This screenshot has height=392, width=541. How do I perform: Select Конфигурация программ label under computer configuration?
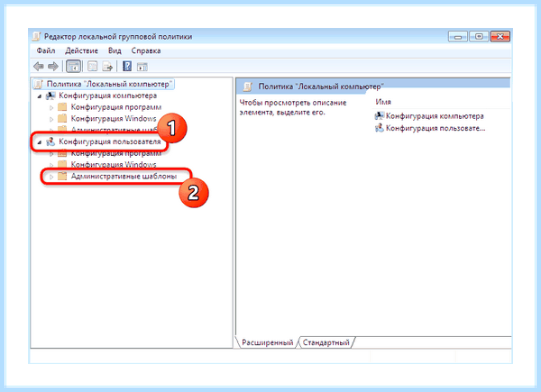[x=116, y=107]
